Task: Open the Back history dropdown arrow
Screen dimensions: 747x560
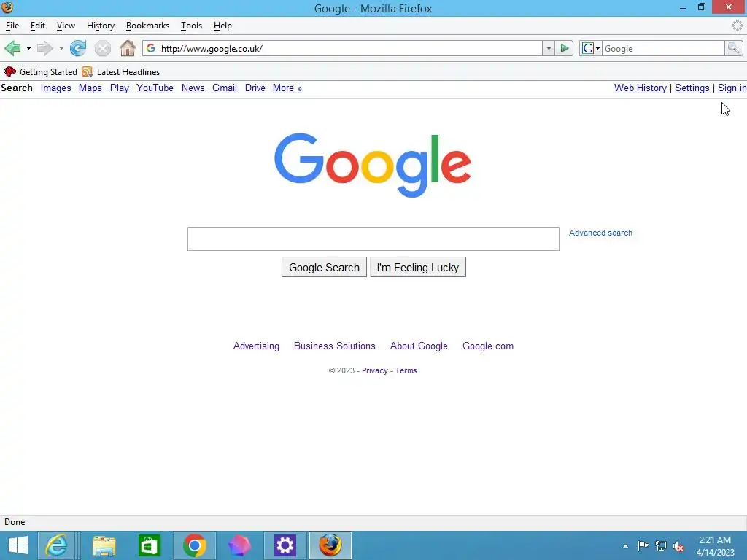Action: click(28, 48)
